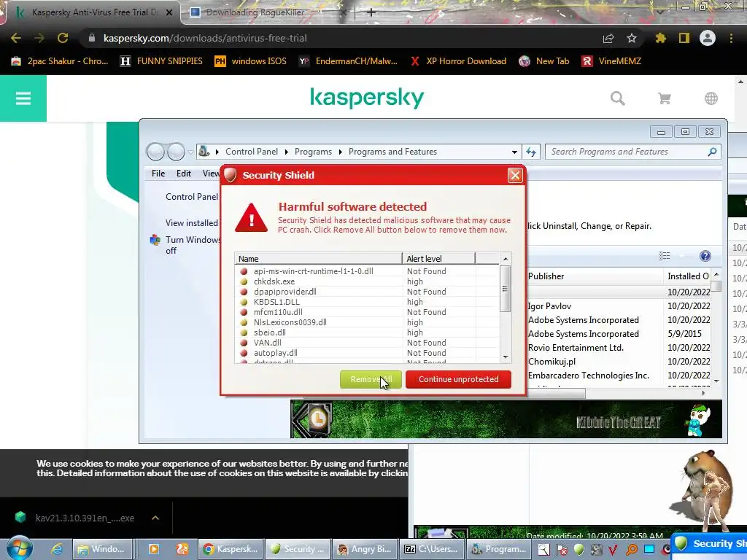
Task: Open the VineMEMZ bookmark
Action: pos(612,61)
